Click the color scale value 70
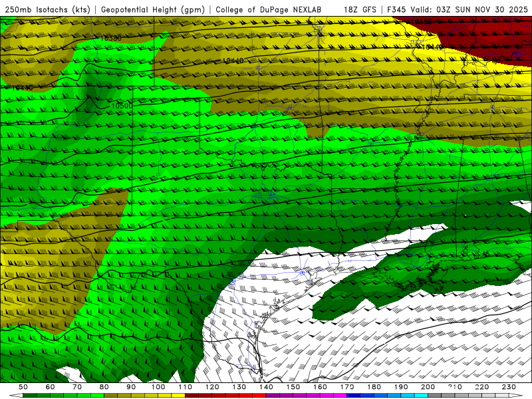The image size is (532, 399). 77,387
